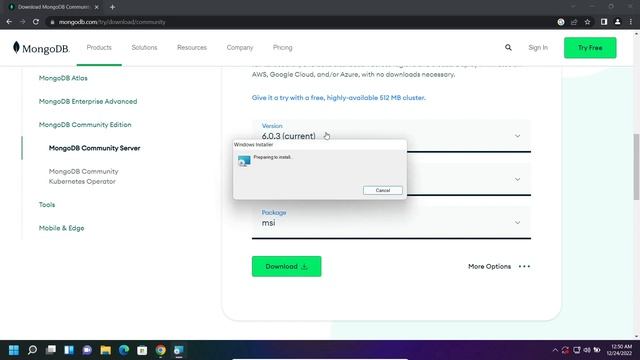Open the Windows Start menu
This screenshot has height=360, width=640.
14,350
